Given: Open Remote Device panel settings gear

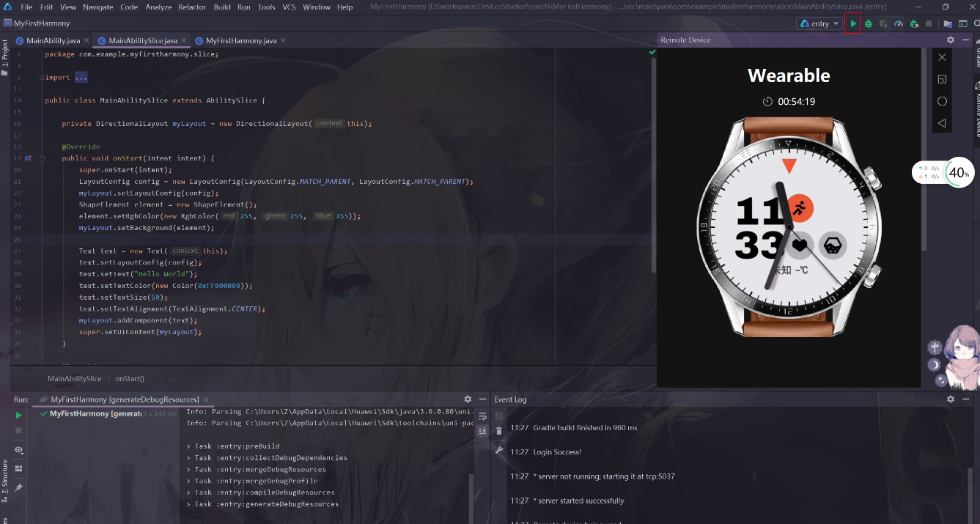Looking at the screenshot, I should pyautogui.click(x=951, y=40).
